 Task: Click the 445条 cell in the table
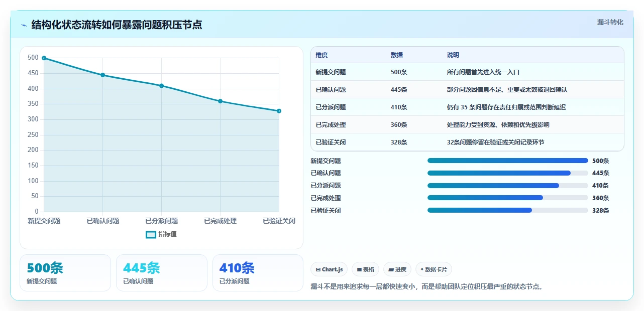(399, 90)
